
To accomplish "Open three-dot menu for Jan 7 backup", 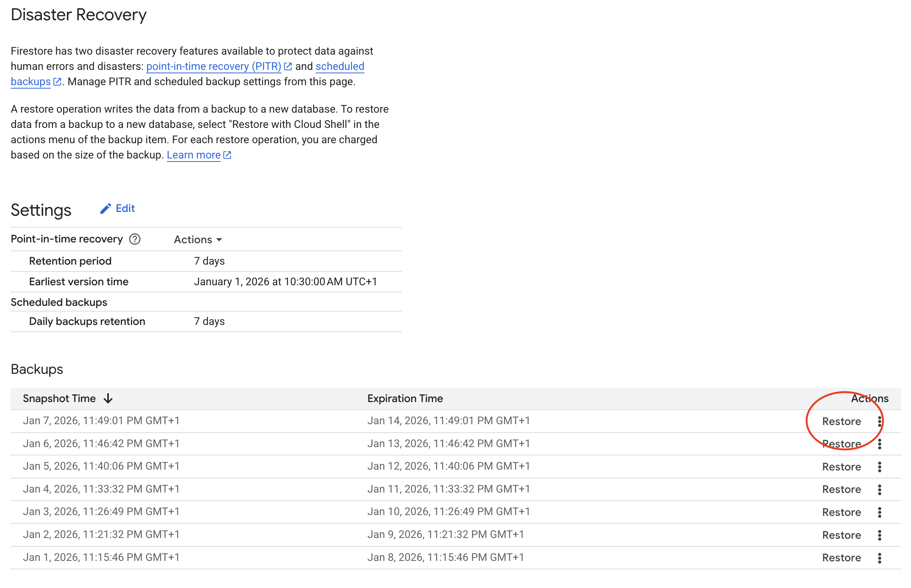I will tap(879, 421).
